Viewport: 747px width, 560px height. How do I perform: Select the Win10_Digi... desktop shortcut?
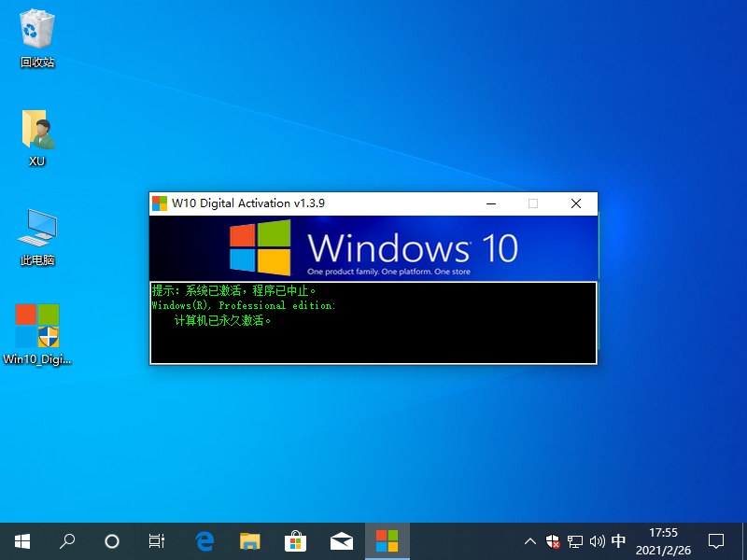tap(37, 327)
